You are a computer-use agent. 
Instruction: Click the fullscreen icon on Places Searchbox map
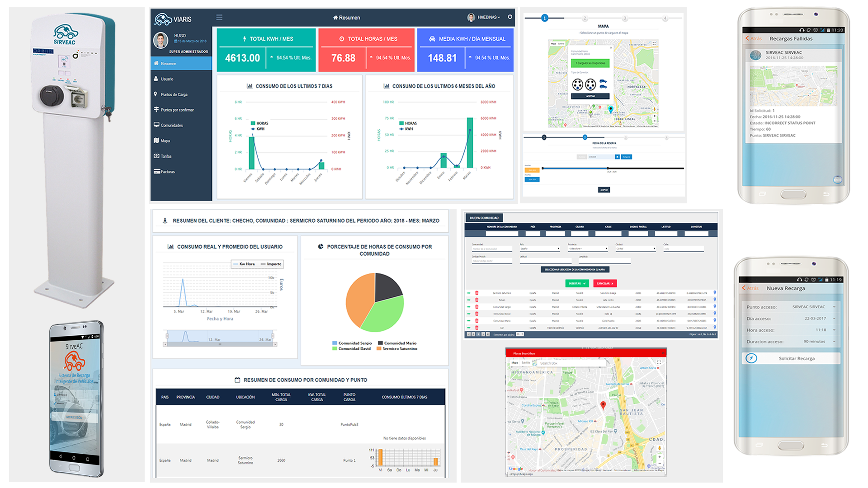pos(659,362)
